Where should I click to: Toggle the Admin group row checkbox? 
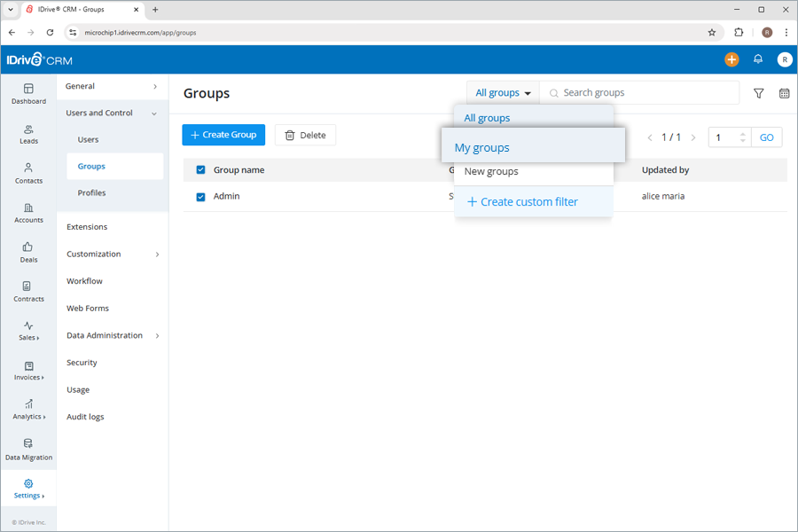pos(200,196)
